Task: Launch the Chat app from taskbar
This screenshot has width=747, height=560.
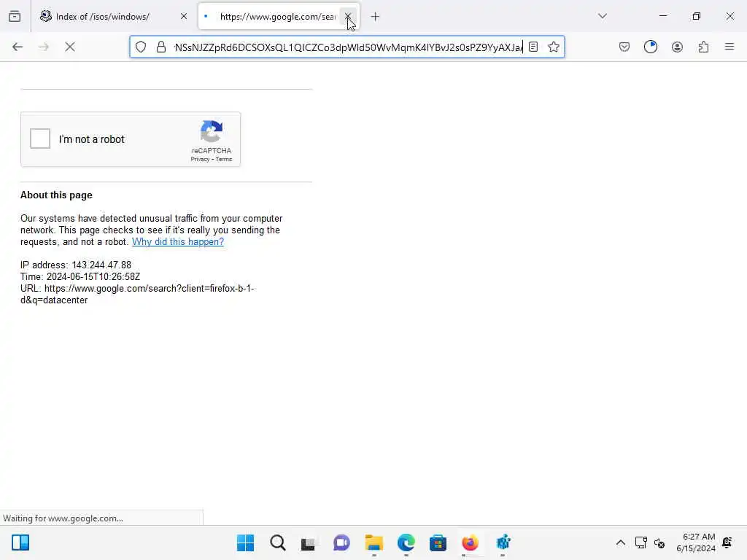Action: (x=341, y=542)
